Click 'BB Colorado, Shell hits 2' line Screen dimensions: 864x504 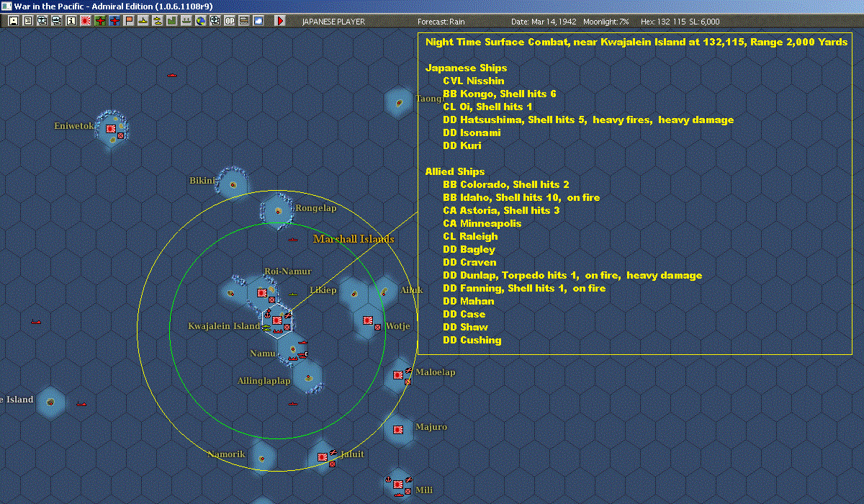coord(506,184)
